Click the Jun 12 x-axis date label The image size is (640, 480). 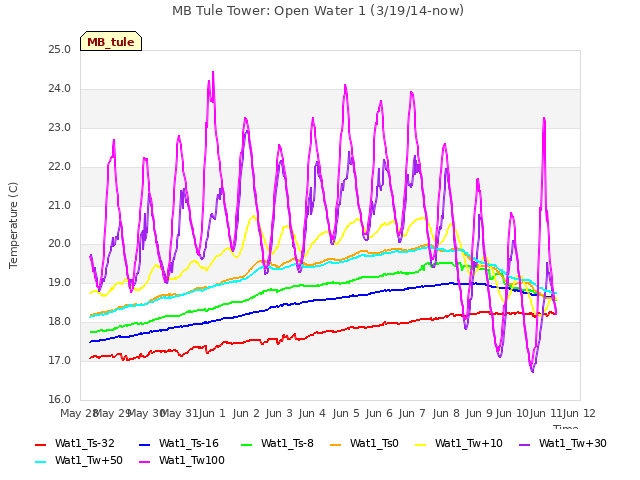coord(580,413)
